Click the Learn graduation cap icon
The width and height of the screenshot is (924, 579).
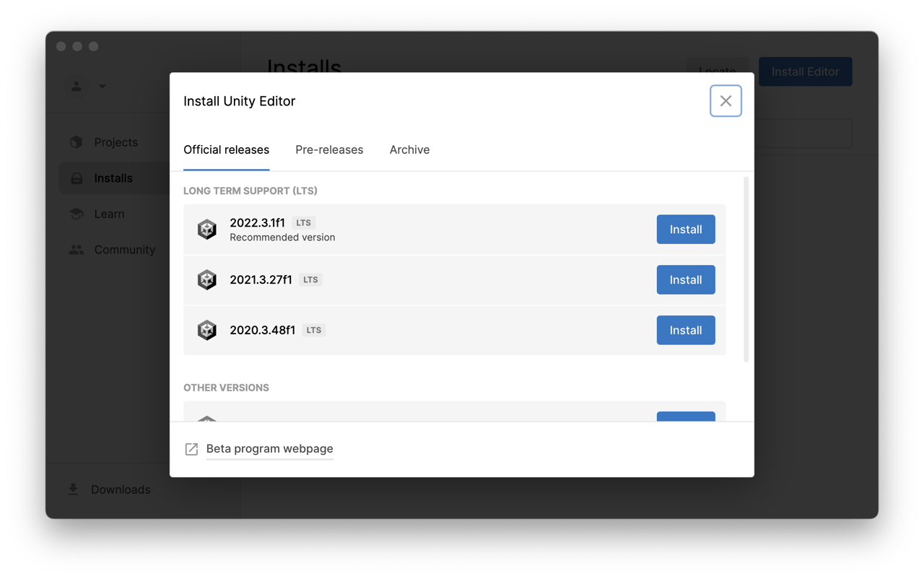pos(77,214)
